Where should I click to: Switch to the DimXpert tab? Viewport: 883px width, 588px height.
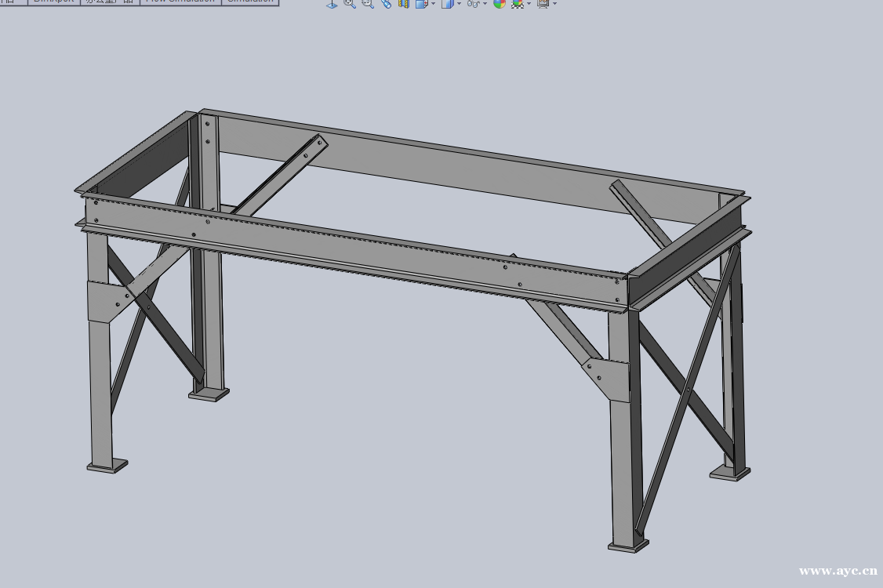(54, 2)
